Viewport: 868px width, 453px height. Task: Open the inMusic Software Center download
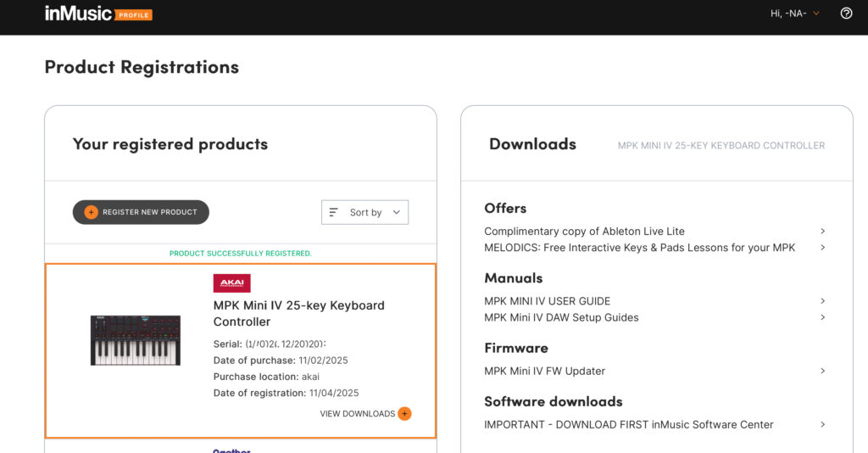tap(628, 424)
